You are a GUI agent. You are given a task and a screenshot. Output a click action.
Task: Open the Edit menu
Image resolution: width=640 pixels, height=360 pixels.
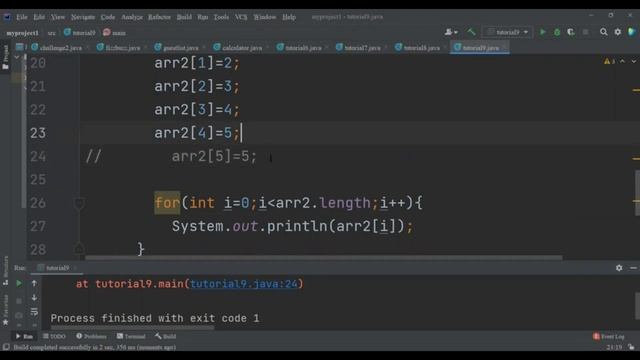tap(39, 17)
